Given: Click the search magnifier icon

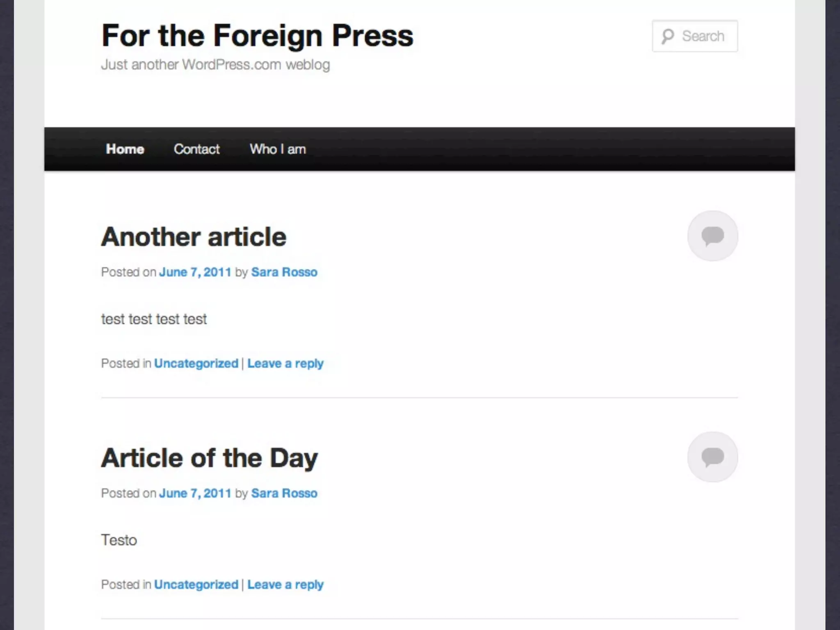Looking at the screenshot, I should point(667,36).
